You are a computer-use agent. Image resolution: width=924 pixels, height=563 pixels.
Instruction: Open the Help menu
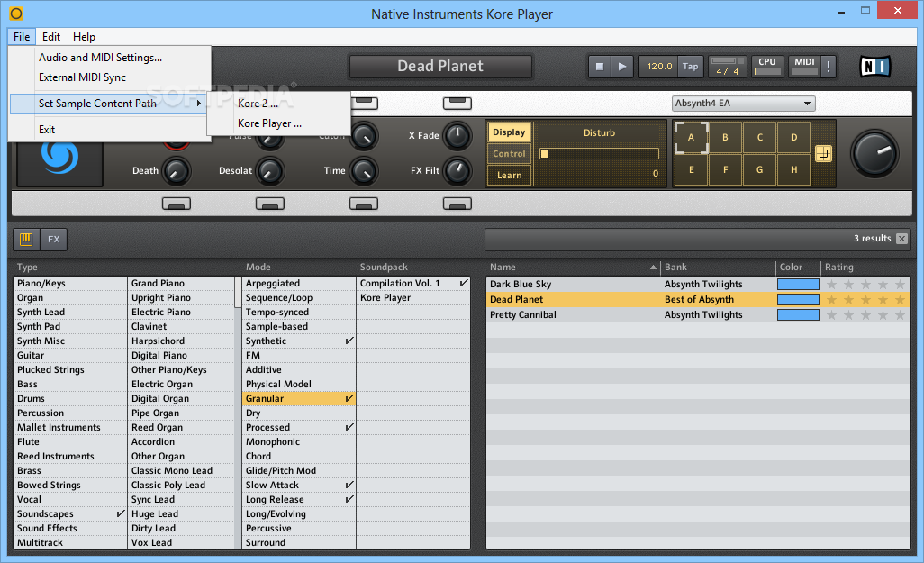[x=84, y=37]
